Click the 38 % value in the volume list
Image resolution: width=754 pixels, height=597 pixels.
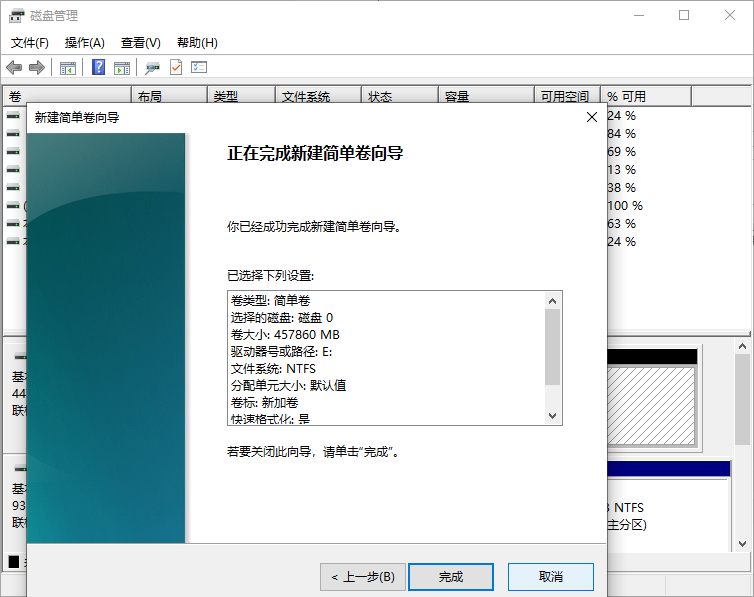(x=621, y=187)
